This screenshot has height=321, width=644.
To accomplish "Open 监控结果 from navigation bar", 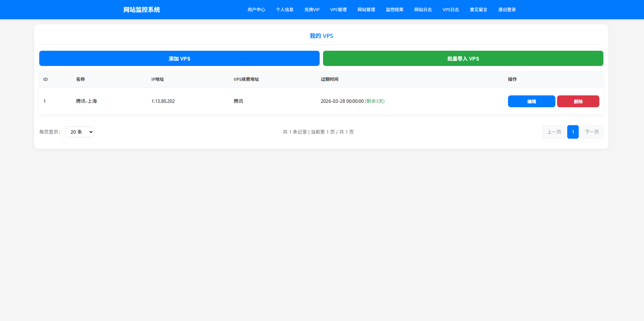I will [394, 10].
